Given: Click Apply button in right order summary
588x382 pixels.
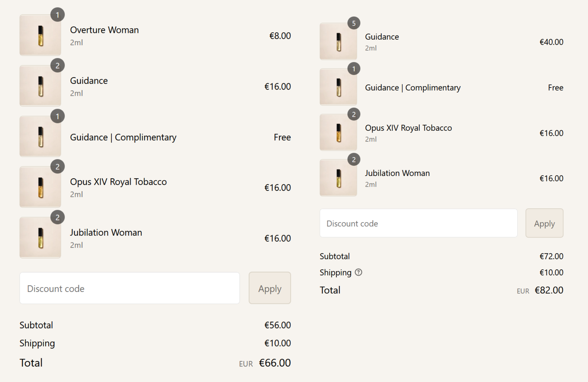Looking at the screenshot, I should 544,223.
